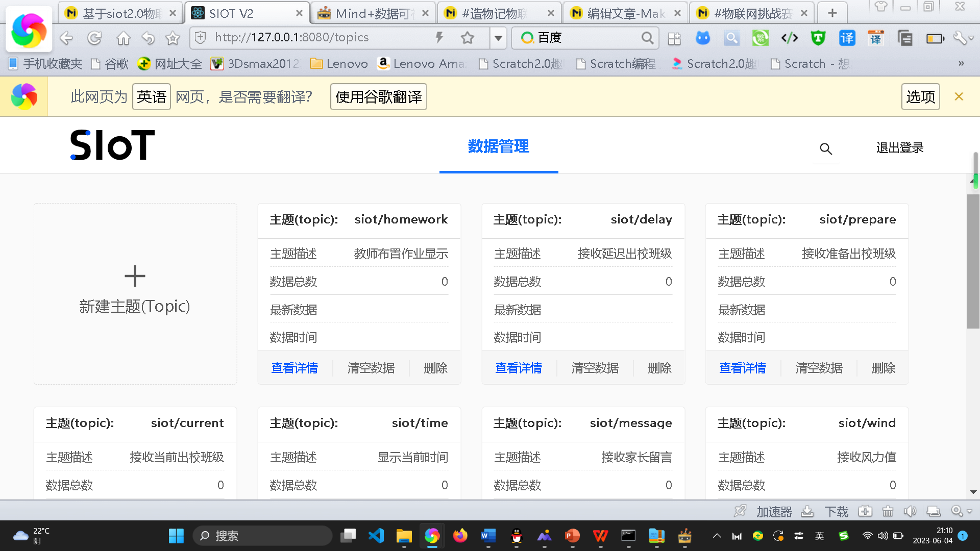Open the wrench tools menu dropdown
The height and width of the screenshot is (551, 980).
coord(963,38)
